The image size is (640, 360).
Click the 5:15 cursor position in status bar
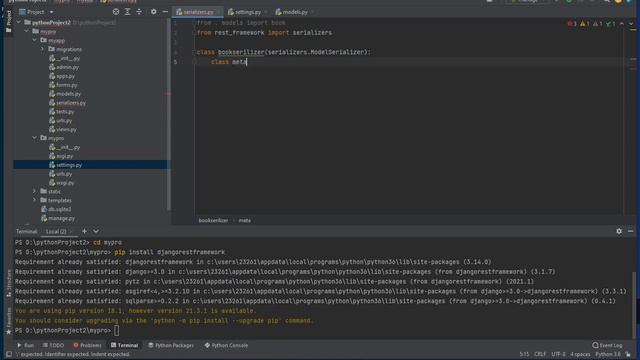click(x=524, y=354)
